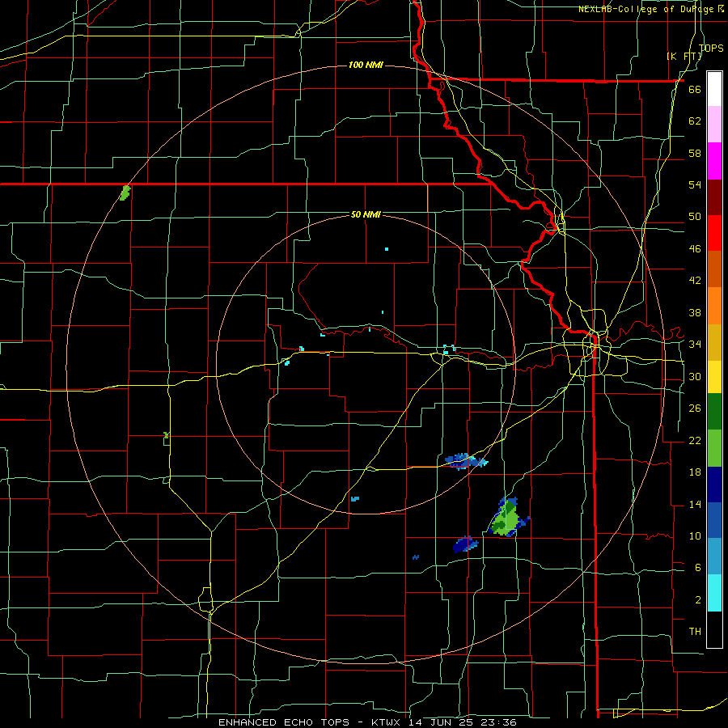Click the green echo on the northwest 100 NMI ring
Image resolution: width=728 pixels, height=728 pixels.
125,193
